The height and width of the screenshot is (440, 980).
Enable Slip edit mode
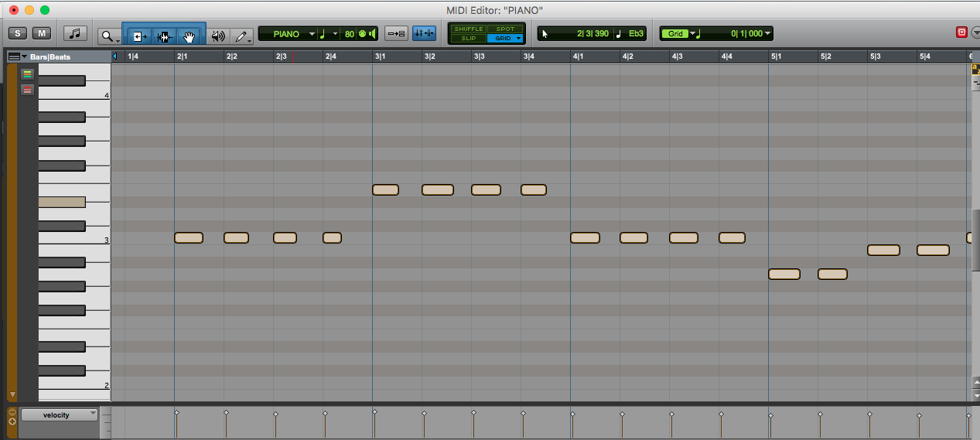coord(468,38)
